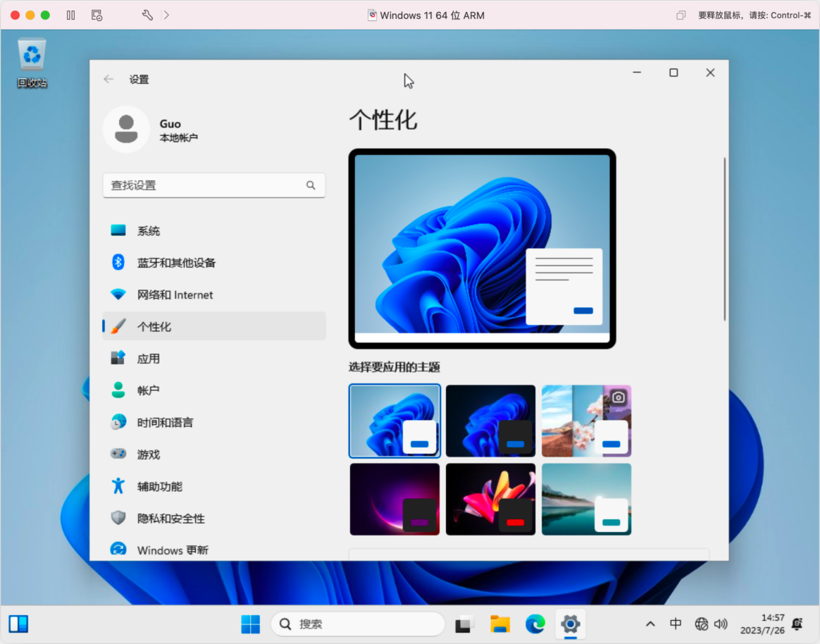Click the network globe tray icon
Screen dimensions: 820x644
[x=701, y=624]
